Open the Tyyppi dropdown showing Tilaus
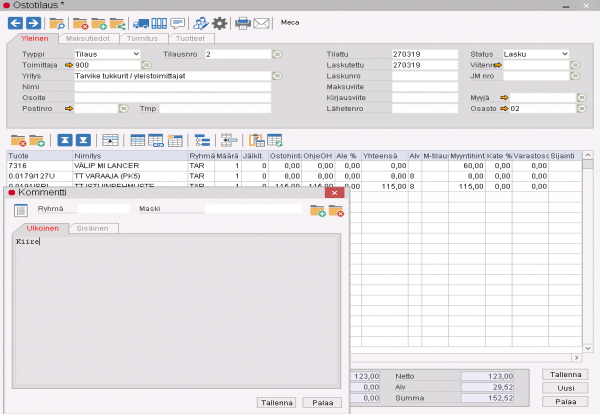The image size is (600, 414). [107, 54]
